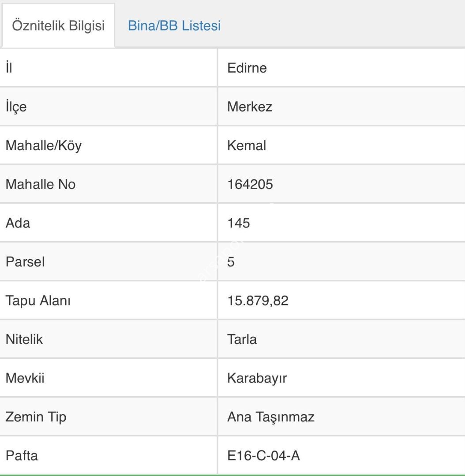The image size is (465, 476).
Task: Click the Karabayır location value
Action: coord(257,378)
